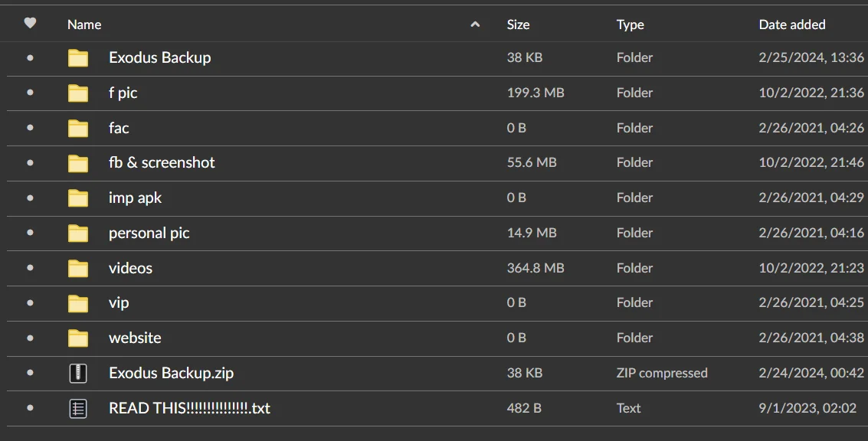Open the READ THIS!!!!.txt file name

tap(189, 408)
